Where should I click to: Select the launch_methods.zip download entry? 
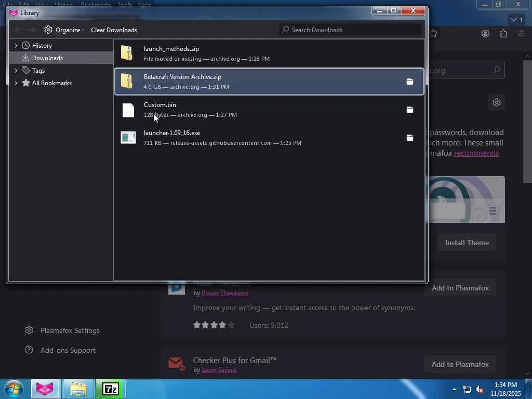[x=269, y=54]
